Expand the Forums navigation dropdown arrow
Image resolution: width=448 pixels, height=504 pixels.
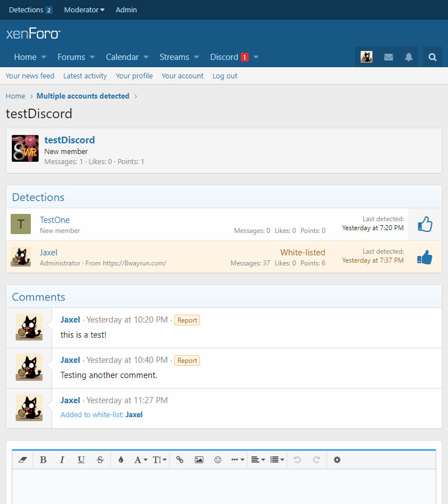[x=92, y=57]
